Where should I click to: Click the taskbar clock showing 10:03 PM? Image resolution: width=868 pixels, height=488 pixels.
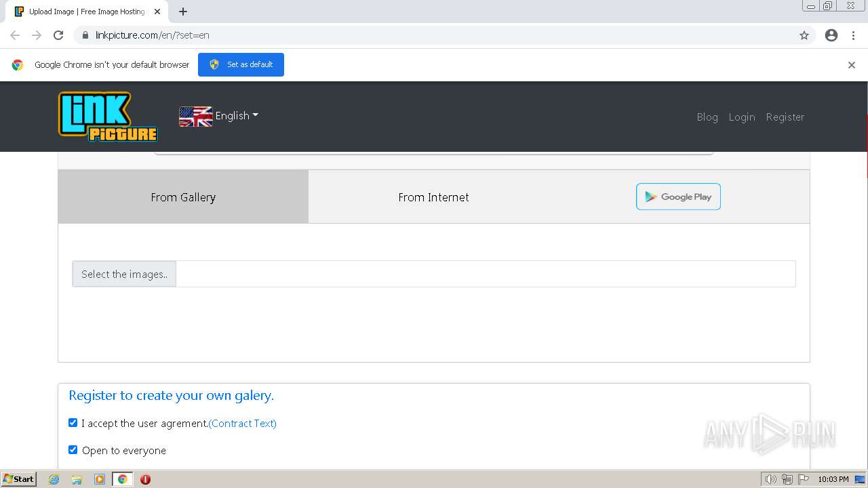(833, 479)
